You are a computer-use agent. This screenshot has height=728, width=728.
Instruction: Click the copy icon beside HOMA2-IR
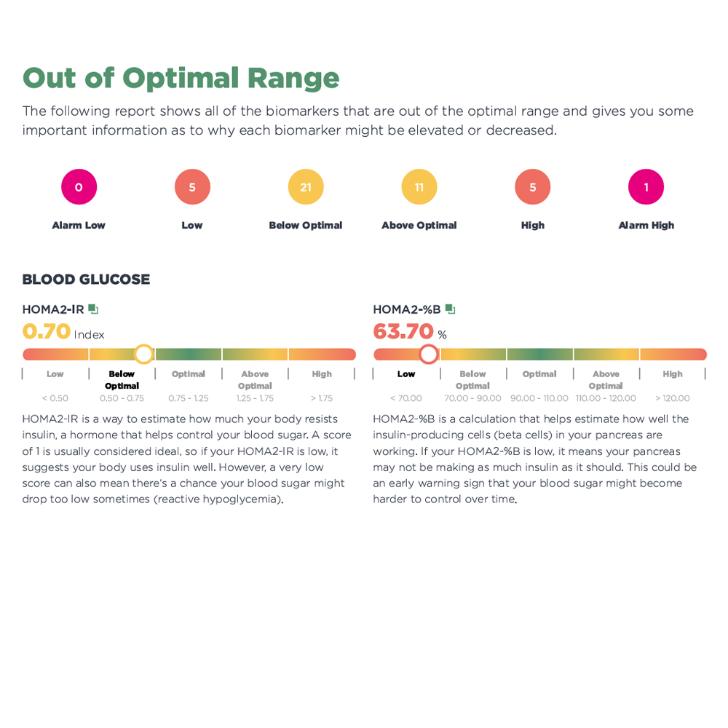(93, 309)
